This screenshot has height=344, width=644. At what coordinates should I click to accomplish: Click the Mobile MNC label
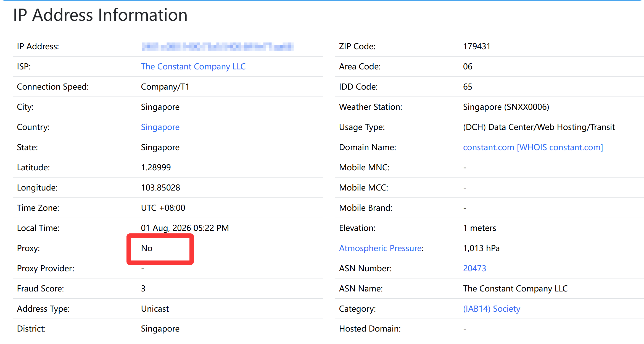pyautogui.click(x=364, y=168)
